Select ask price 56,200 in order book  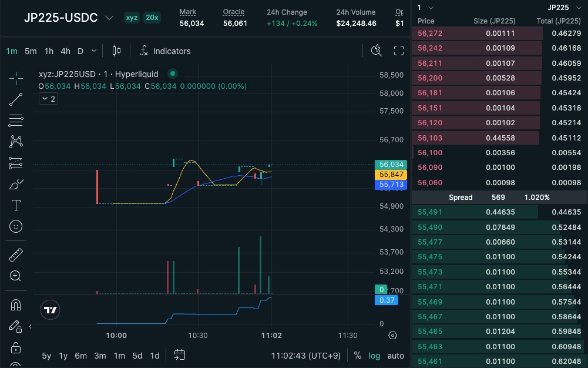(x=430, y=78)
